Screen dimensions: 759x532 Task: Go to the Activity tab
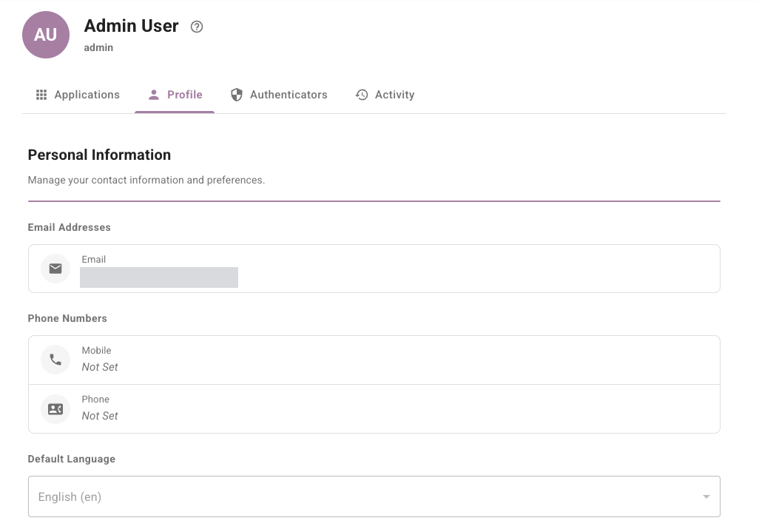385,95
